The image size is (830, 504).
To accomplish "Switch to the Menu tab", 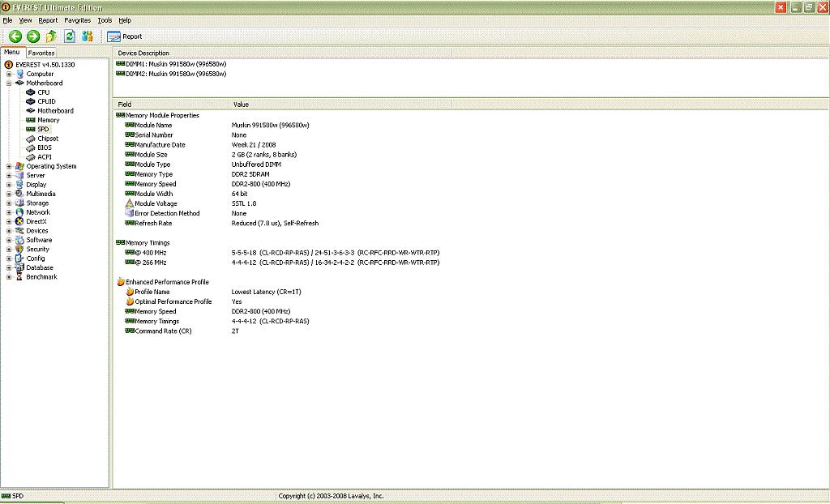I will [12, 53].
